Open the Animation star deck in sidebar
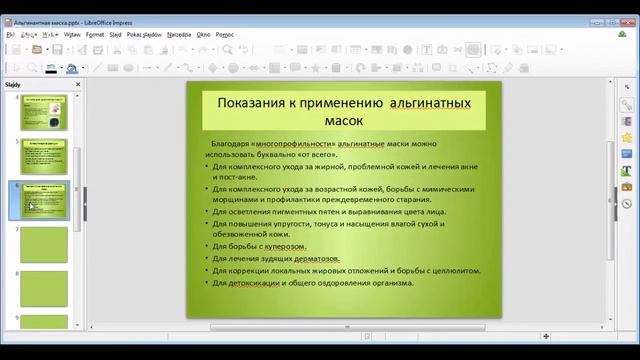The height and width of the screenshot is (360, 640). (x=627, y=138)
